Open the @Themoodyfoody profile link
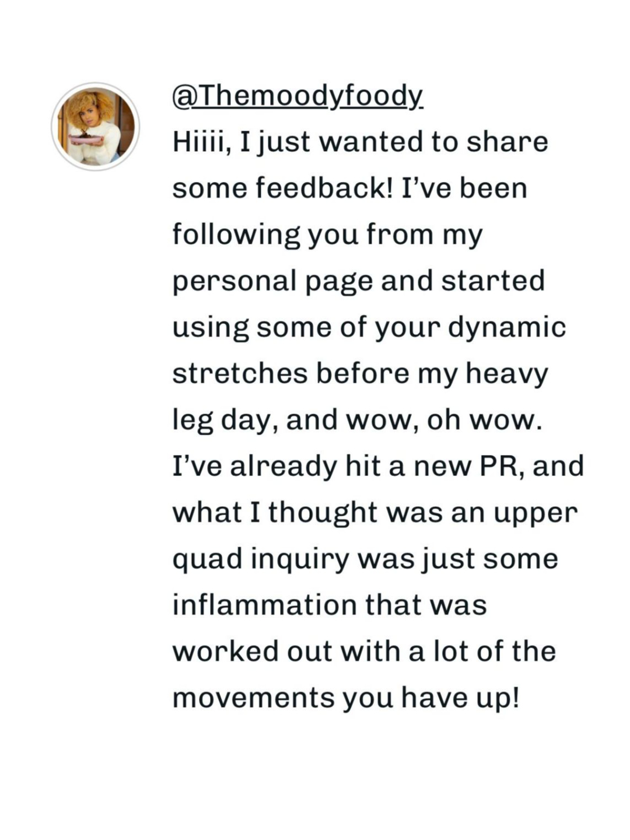This screenshot has height=840, width=630. coord(297,96)
